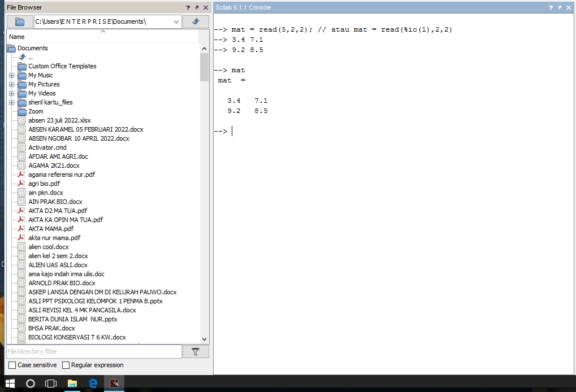The image size is (576, 392).
Task: Click the filter funnel button
Action: tap(196, 352)
